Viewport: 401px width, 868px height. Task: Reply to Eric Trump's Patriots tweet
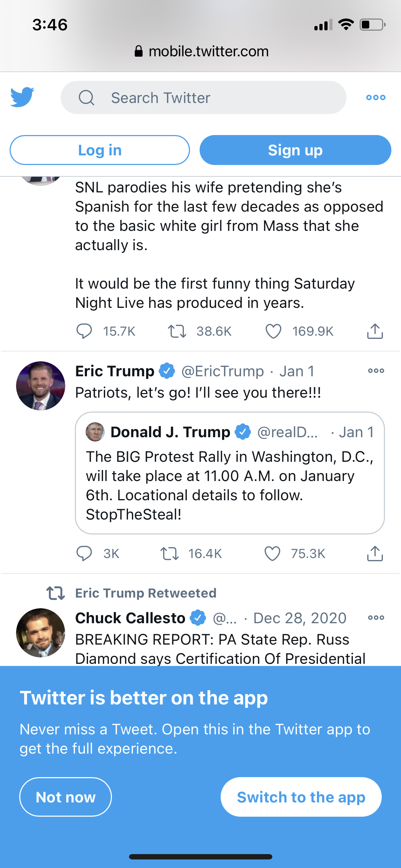(x=84, y=553)
